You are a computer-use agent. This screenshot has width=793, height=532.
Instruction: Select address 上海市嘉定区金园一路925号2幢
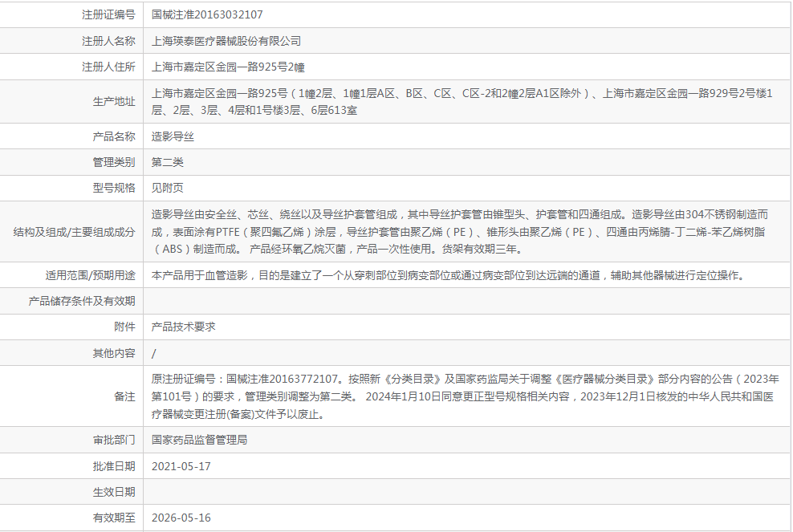click(x=228, y=67)
